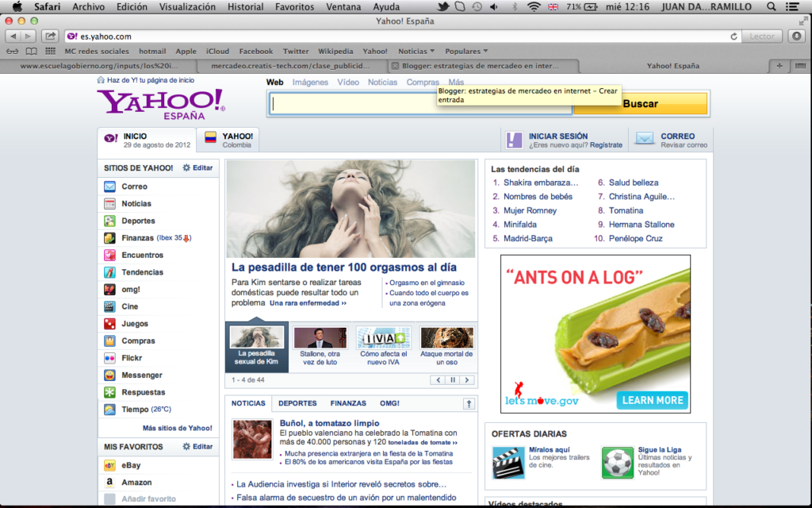Click the Buscar search button
Image resolution: width=812 pixels, height=508 pixels.
coord(640,104)
